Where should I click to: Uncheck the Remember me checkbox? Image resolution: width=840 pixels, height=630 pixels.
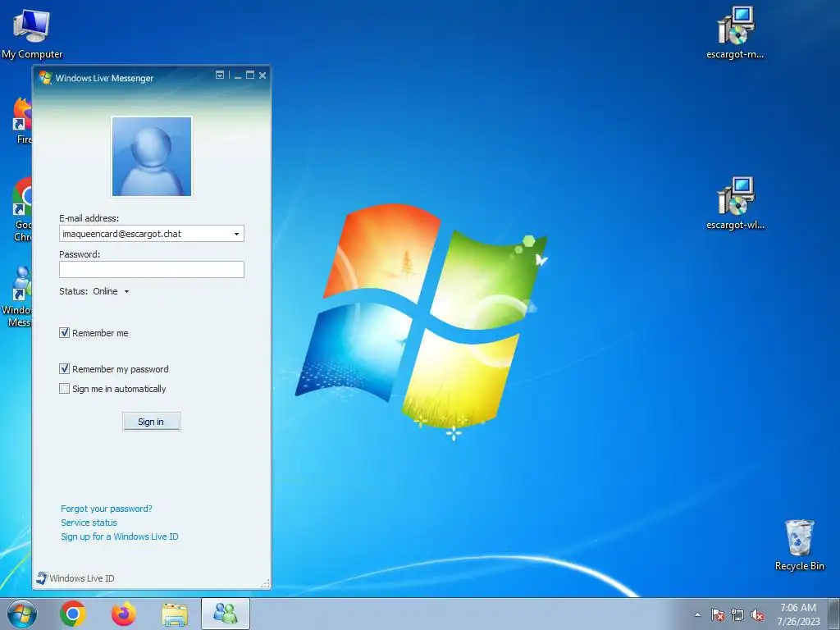tap(64, 333)
